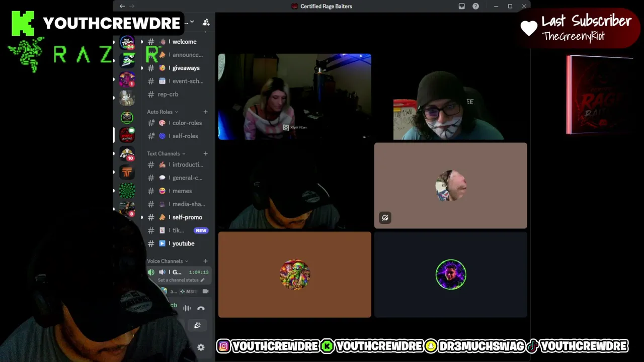Open the general-chat channel

(176, 177)
